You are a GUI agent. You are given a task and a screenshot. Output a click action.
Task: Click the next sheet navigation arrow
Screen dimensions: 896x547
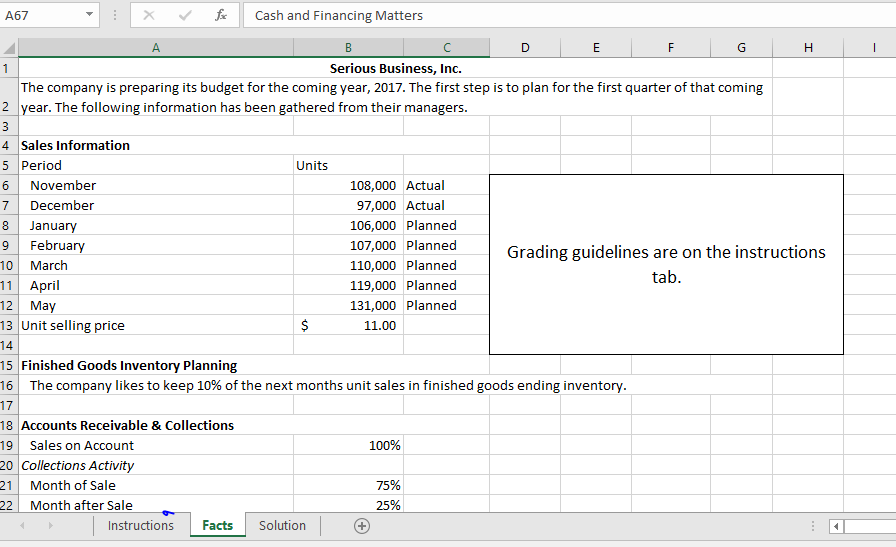[x=50, y=525]
